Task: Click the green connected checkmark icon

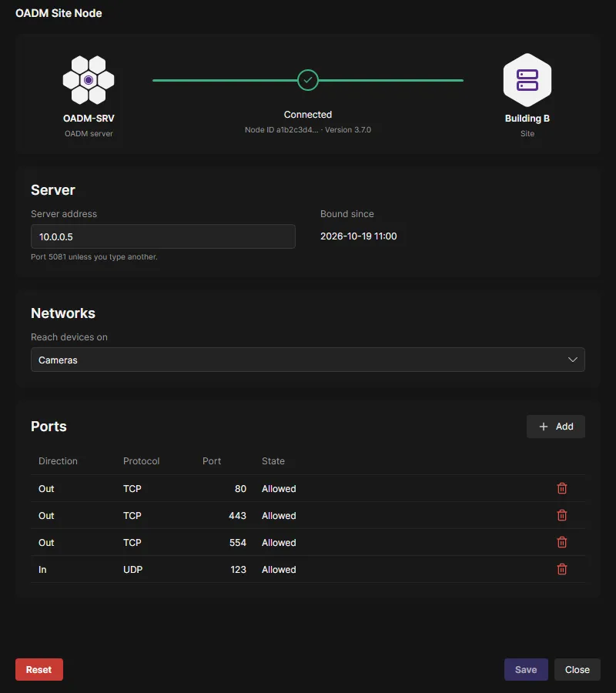Action: [x=308, y=80]
